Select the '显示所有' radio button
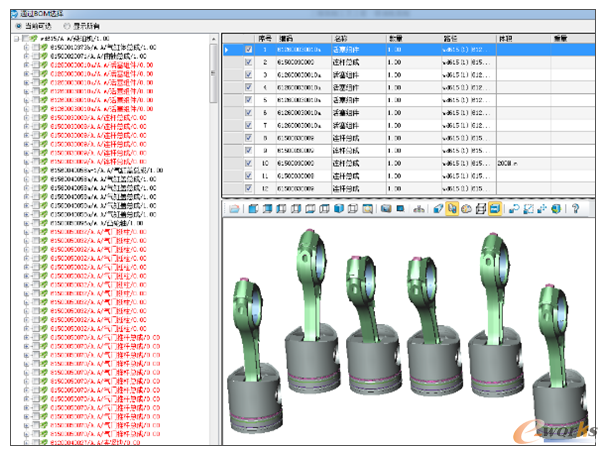The height and width of the screenshot is (454, 608). pos(67,25)
